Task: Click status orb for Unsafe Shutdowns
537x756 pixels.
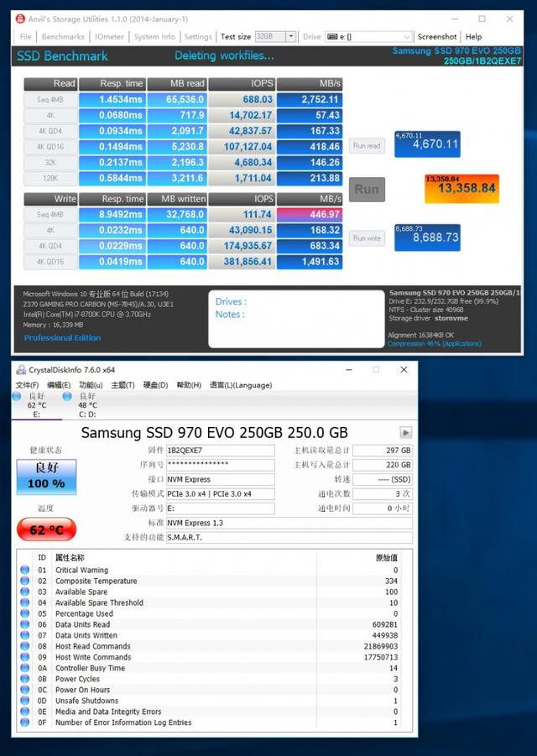Action: pyautogui.click(x=24, y=701)
